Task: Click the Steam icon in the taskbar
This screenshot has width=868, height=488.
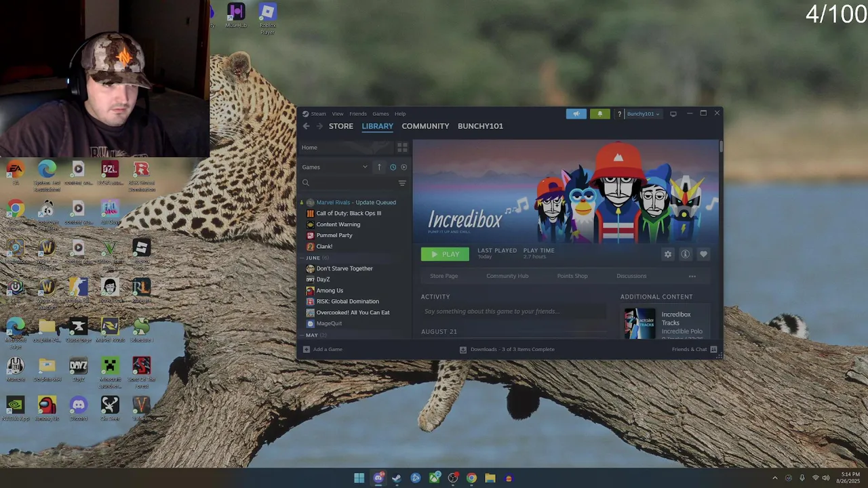Action: pos(397,478)
